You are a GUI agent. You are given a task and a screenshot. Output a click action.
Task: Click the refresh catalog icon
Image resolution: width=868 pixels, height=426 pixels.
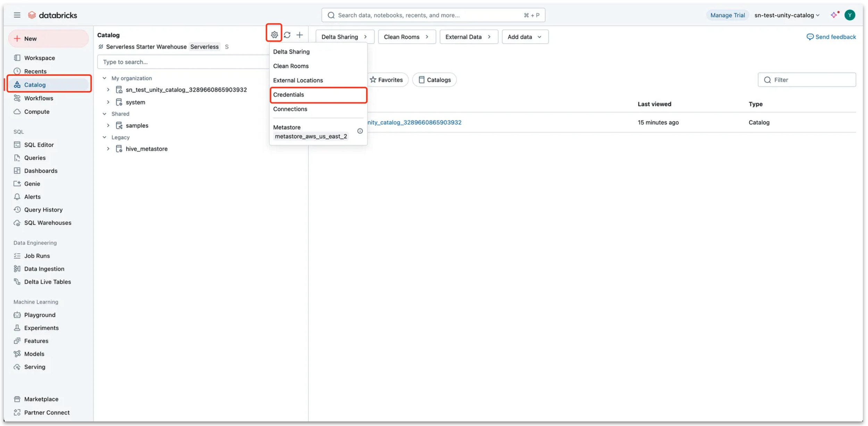click(x=287, y=35)
